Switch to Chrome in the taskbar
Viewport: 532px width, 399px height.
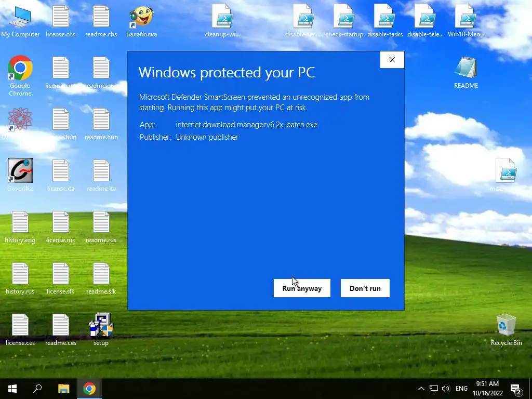pos(89,389)
